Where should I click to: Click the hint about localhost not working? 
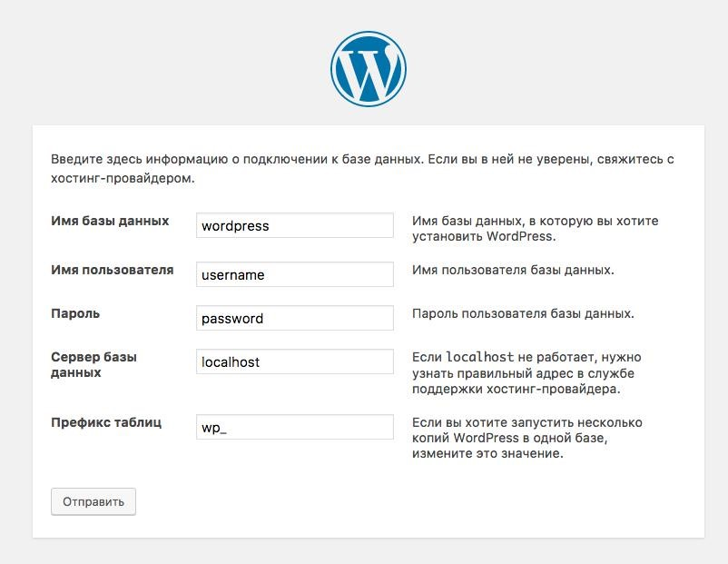click(526, 372)
